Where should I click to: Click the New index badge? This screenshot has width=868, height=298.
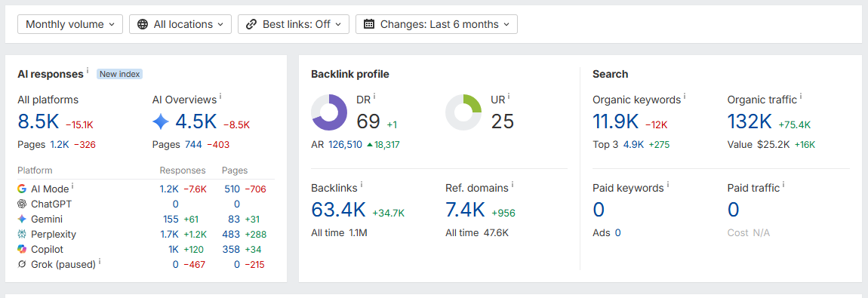pyautogui.click(x=119, y=74)
